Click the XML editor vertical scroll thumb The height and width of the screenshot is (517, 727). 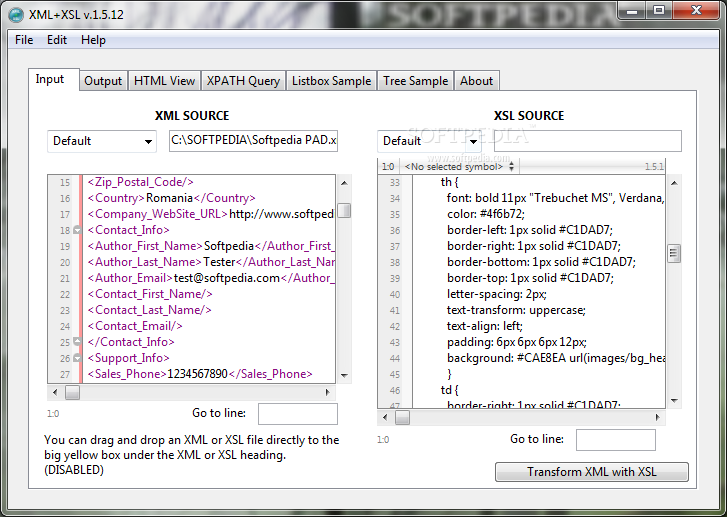coord(344,210)
